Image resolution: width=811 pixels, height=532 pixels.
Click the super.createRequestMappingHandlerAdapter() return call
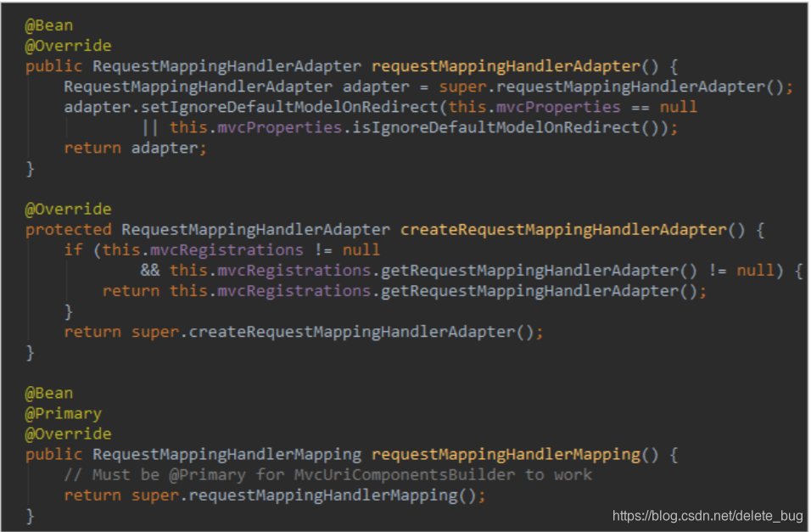tap(338, 332)
